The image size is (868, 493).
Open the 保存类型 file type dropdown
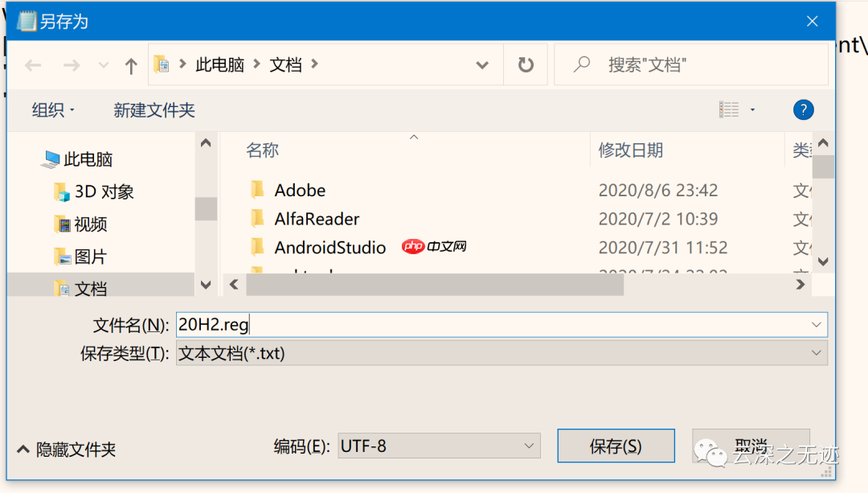(x=817, y=352)
